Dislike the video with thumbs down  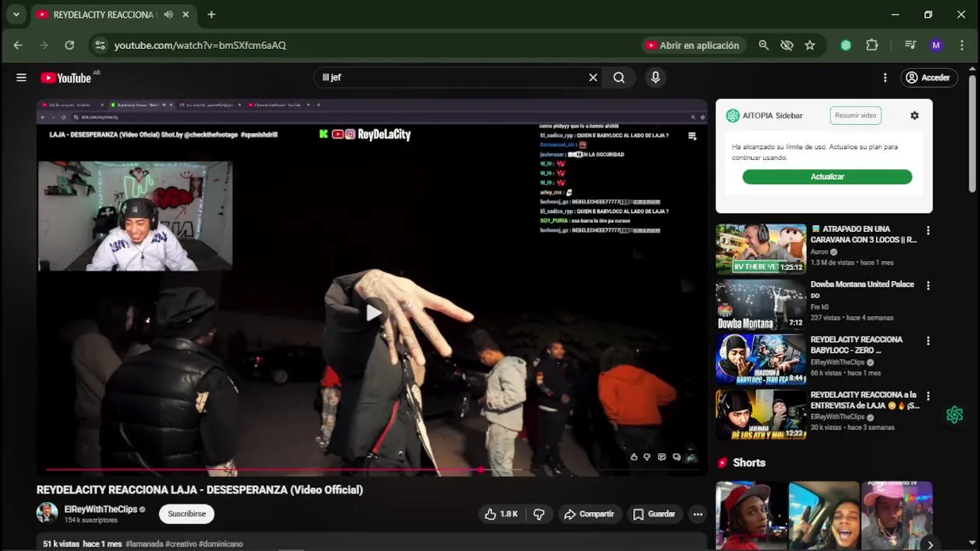click(x=539, y=514)
